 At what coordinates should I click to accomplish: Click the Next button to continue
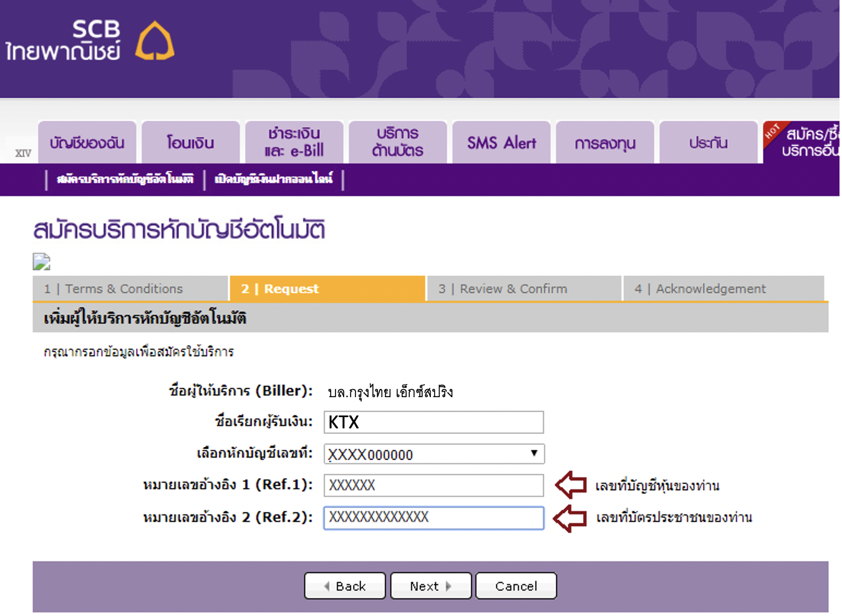tap(430, 585)
